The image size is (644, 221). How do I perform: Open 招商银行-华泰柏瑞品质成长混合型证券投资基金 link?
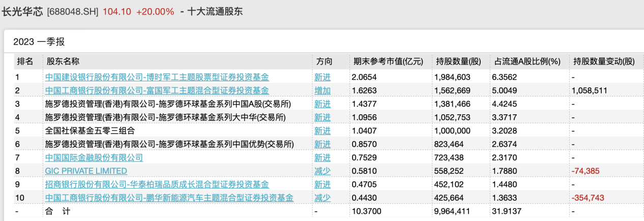click(x=157, y=184)
